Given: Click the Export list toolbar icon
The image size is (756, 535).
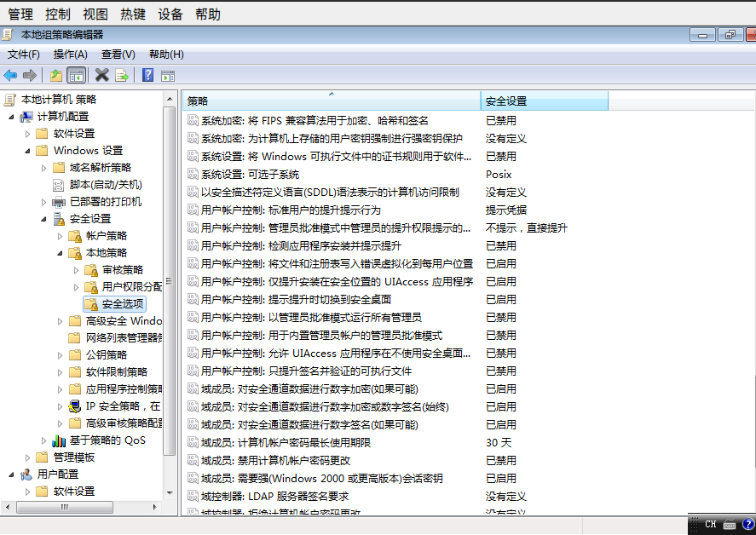Looking at the screenshot, I should [x=122, y=75].
